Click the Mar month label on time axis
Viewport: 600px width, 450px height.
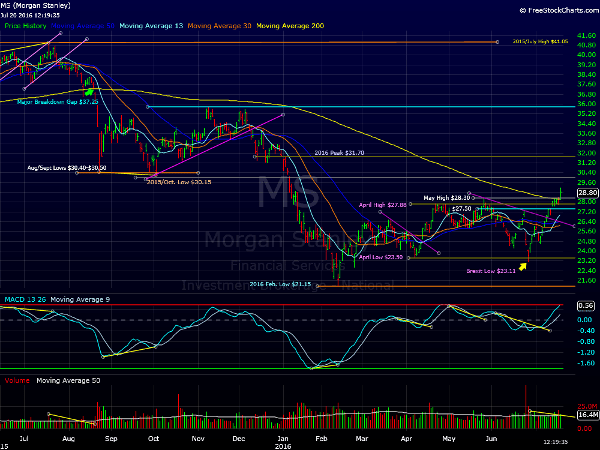click(362, 439)
